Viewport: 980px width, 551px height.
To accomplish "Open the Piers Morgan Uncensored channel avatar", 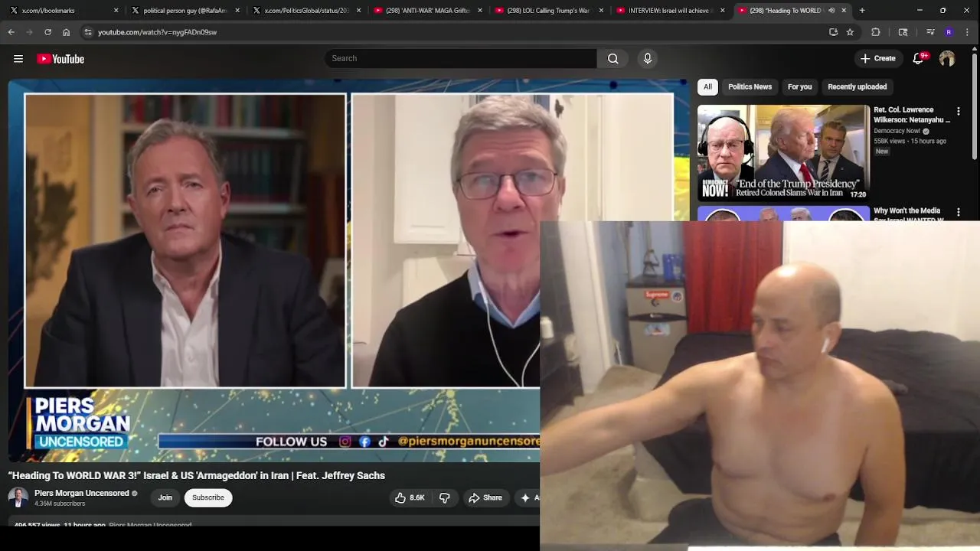I will click(x=18, y=497).
